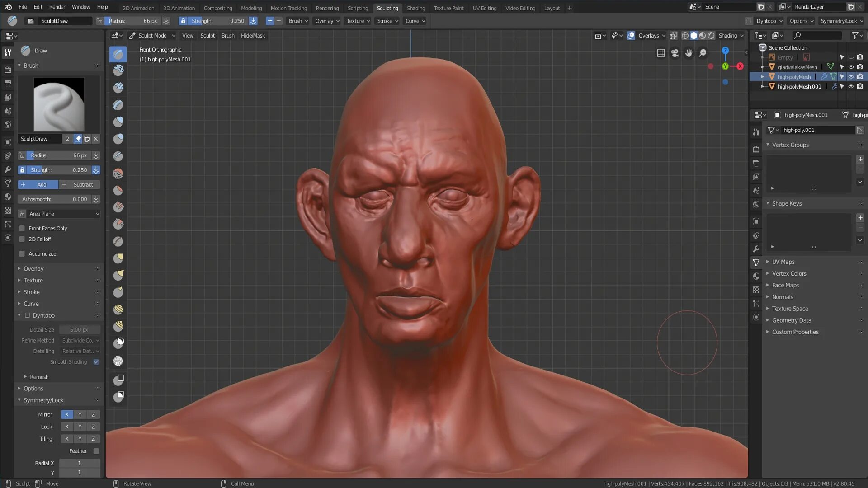Expand Shape Keys panel section
Image resolution: width=868 pixels, height=488 pixels.
click(788, 203)
